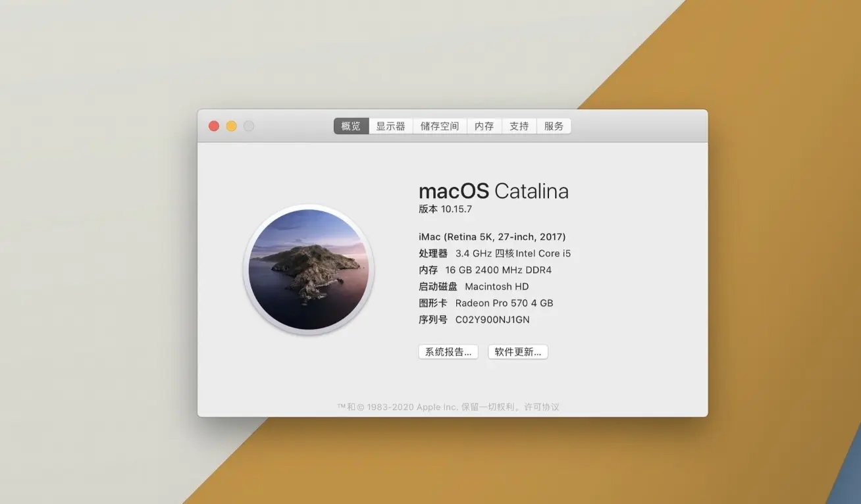Viewport: 861px width, 504px height.
Task: Go to the 支持 tab
Action: [x=519, y=126]
